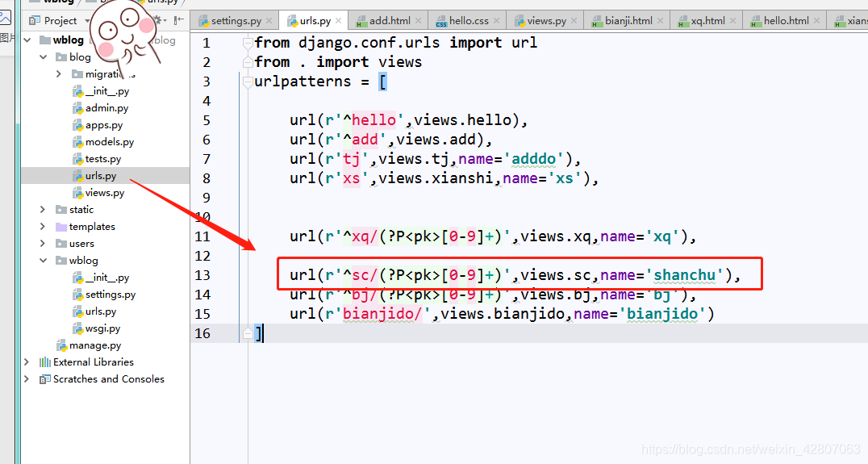Screen dimensions: 868x464
Task: Place cursor on 'adddo' in line 7
Action: pos(534,159)
